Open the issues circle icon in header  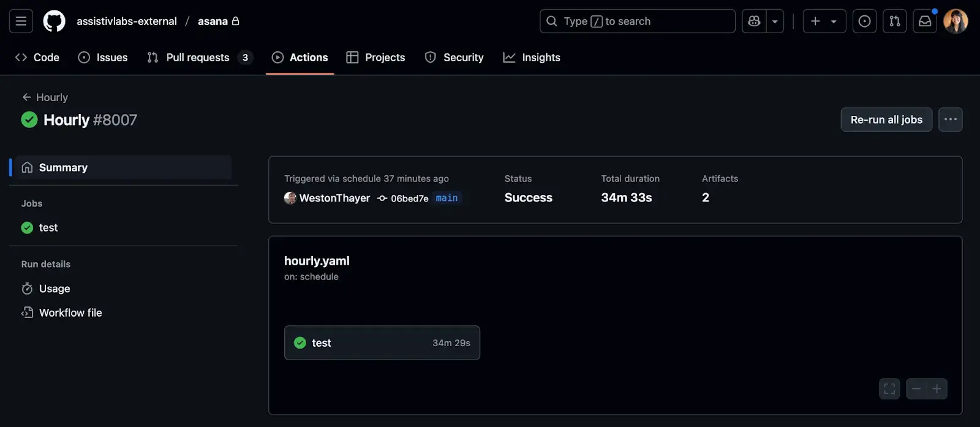click(x=864, y=21)
